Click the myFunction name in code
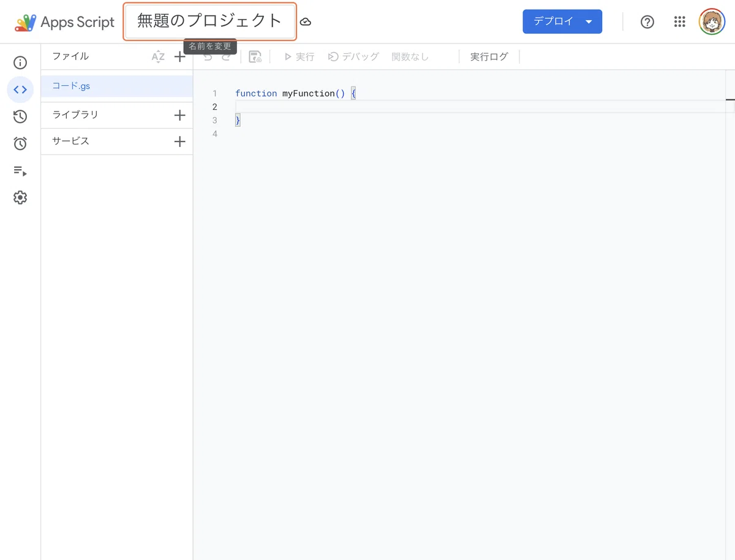This screenshot has width=735, height=560. tap(308, 93)
